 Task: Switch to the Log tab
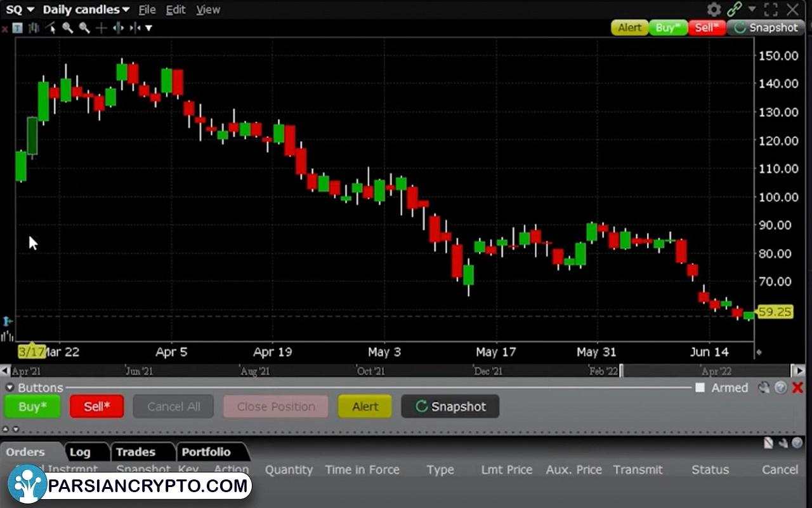(80, 452)
